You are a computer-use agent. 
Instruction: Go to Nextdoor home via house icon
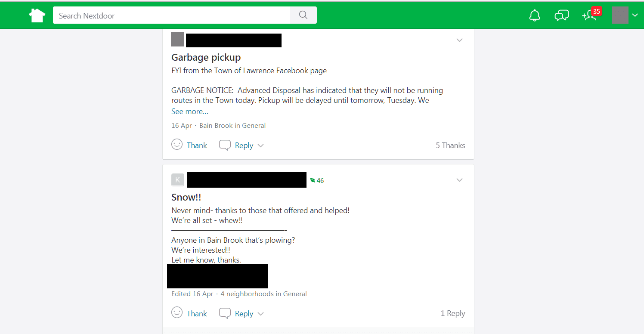coord(37,15)
